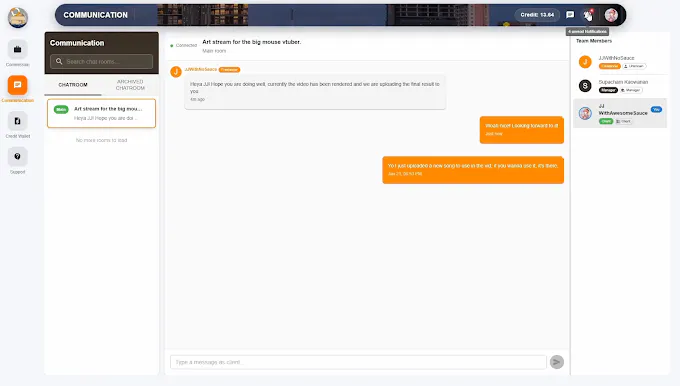The height and width of the screenshot is (386, 680).
Task: Click the 'No more rooms to load' text
Action: tap(101, 141)
